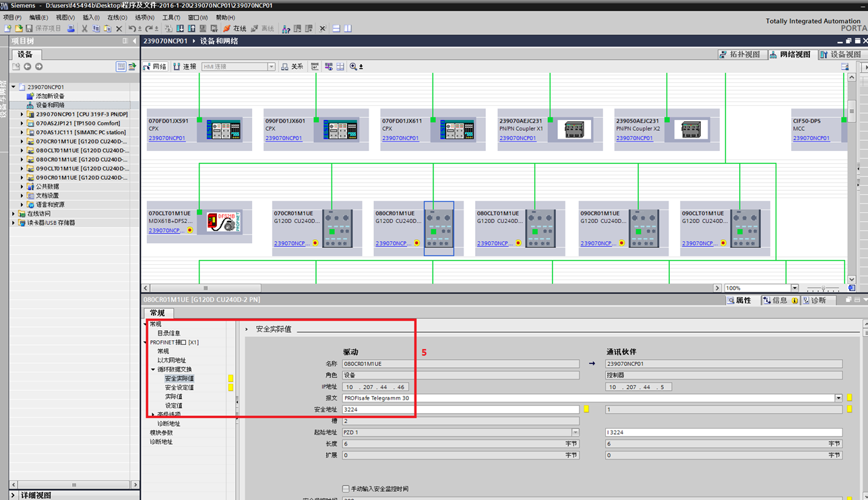Expand the Online access (在线访问) tree node
Viewport: 868px width, 500px height.
click(13, 214)
